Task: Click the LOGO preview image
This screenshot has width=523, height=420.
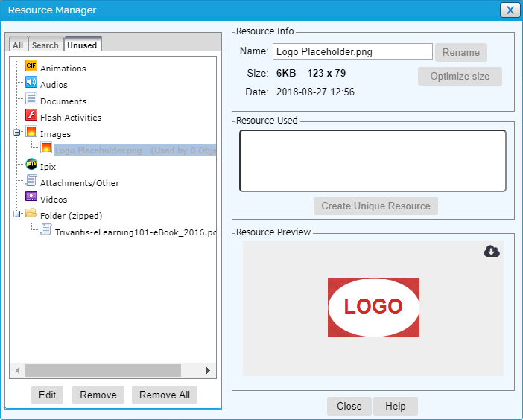Action: (x=373, y=307)
